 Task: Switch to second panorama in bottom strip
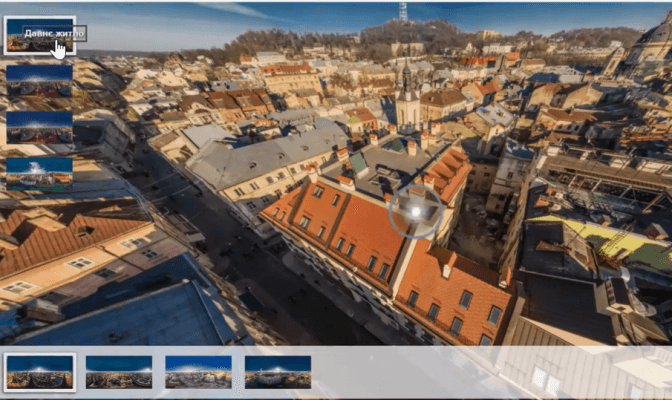(x=119, y=371)
